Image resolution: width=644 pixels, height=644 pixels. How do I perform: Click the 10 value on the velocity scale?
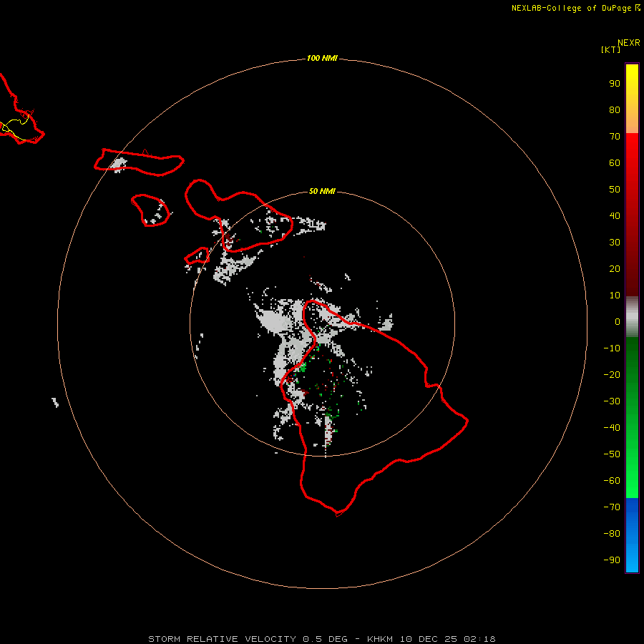pyautogui.click(x=615, y=296)
